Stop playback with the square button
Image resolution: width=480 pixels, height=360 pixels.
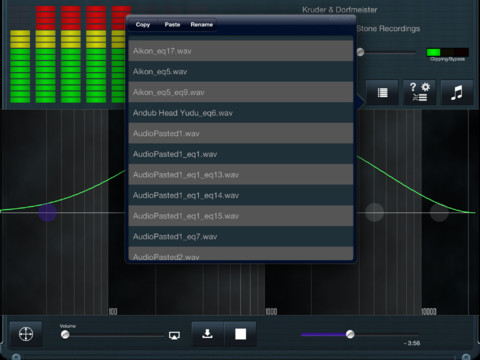point(240,334)
